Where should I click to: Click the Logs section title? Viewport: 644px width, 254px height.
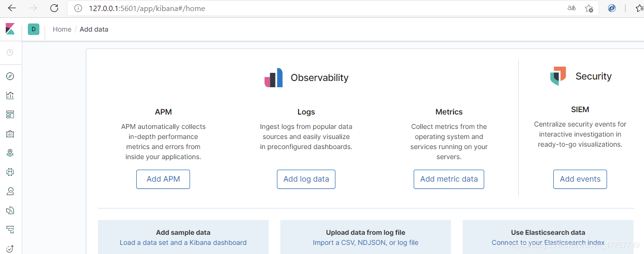[x=306, y=112]
